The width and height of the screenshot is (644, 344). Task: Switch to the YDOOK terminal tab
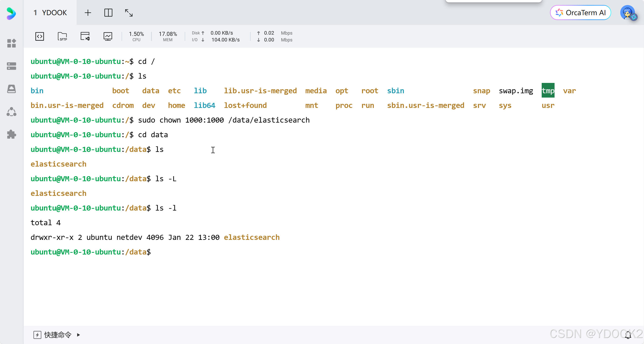click(50, 13)
